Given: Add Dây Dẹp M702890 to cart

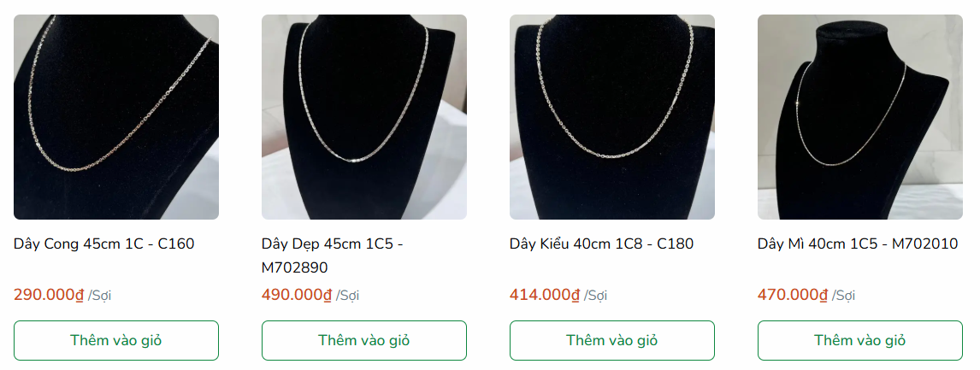Looking at the screenshot, I should (x=363, y=341).
